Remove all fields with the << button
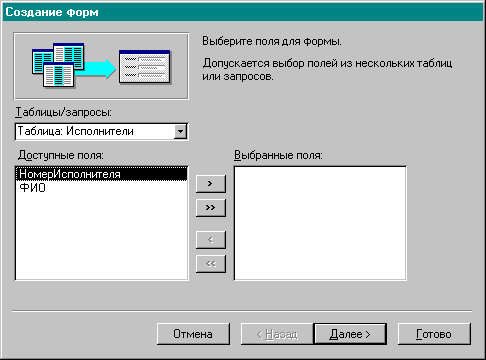The height and width of the screenshot is (360, 486). 211,264
